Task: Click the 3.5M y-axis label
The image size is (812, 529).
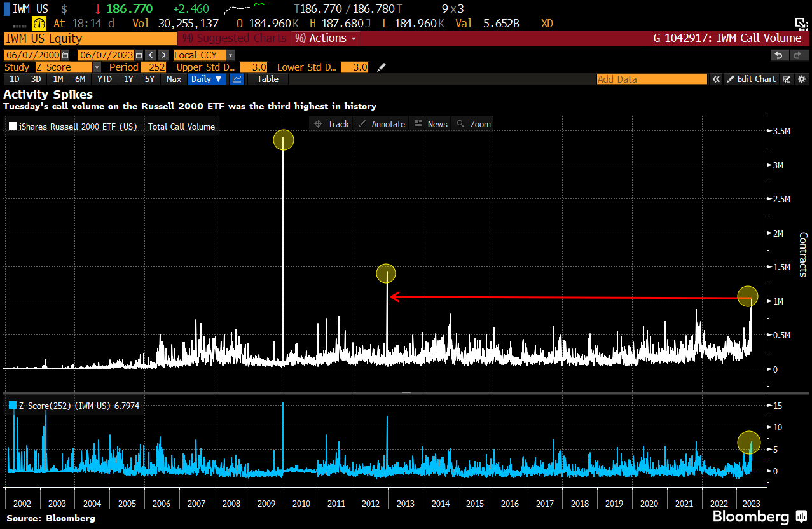Action: pos(781,131)
